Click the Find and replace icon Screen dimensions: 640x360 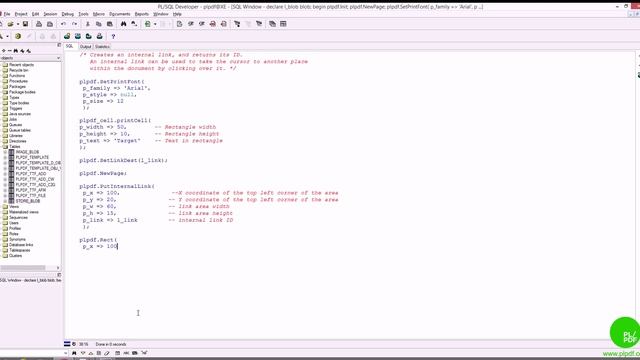(x=134, y=24)
